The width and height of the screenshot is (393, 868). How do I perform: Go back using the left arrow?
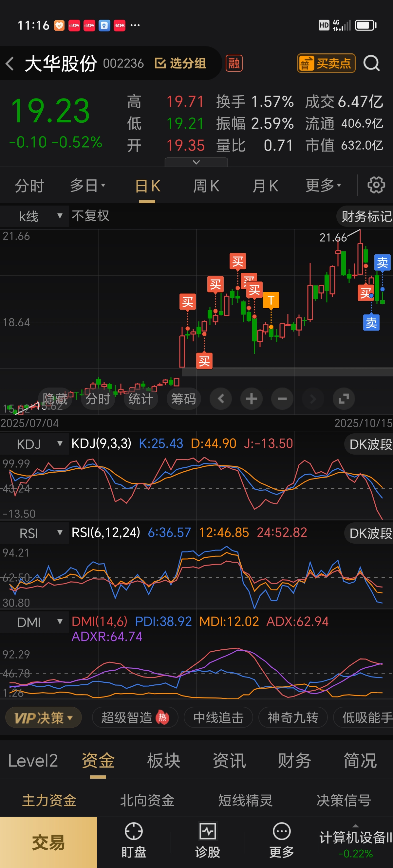[x=10, y=63]
